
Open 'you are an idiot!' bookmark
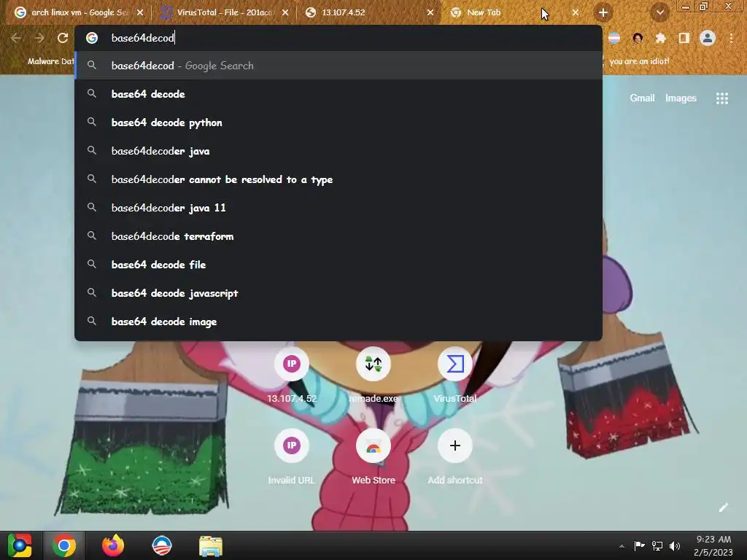639,61
